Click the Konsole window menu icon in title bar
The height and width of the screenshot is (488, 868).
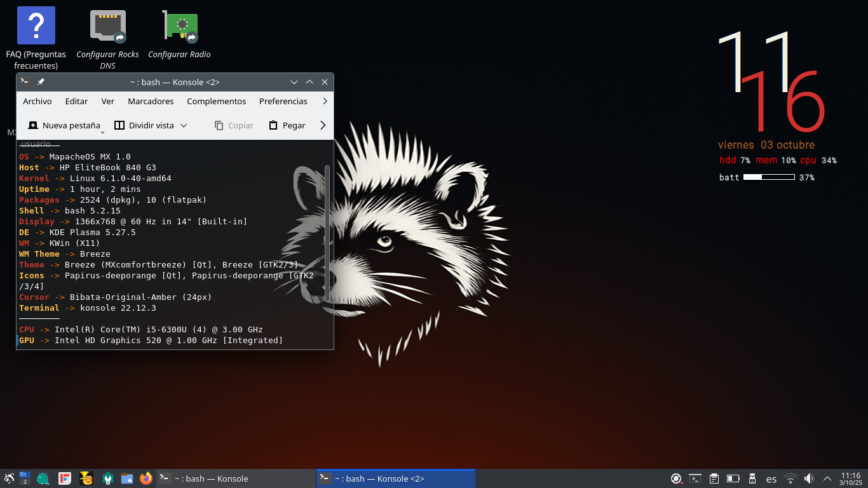[25, 82]
